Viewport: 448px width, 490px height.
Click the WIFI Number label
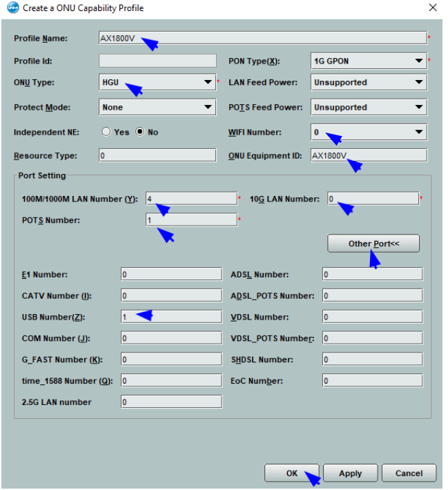click(255, 132)
